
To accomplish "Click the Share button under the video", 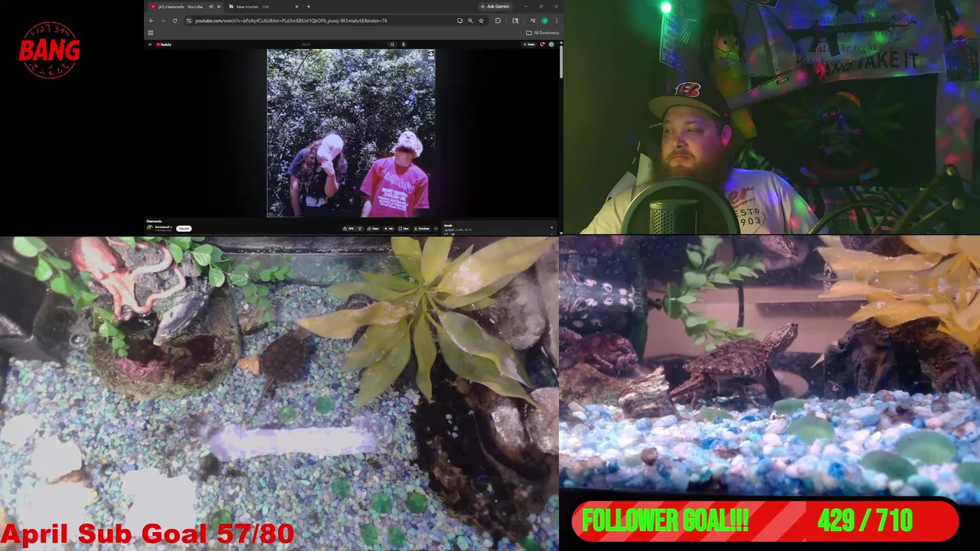I will [x=372, y=228].
